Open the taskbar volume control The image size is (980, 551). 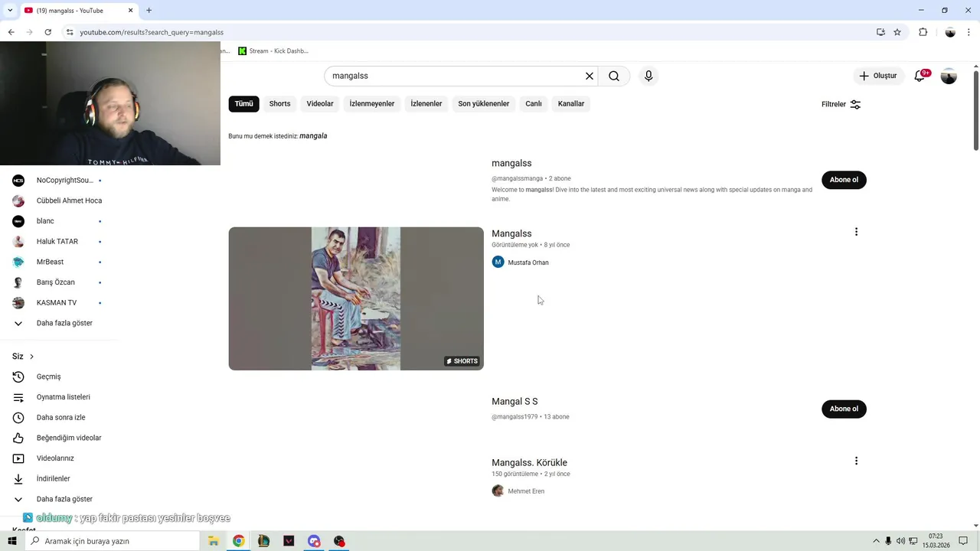pos(900,541)
